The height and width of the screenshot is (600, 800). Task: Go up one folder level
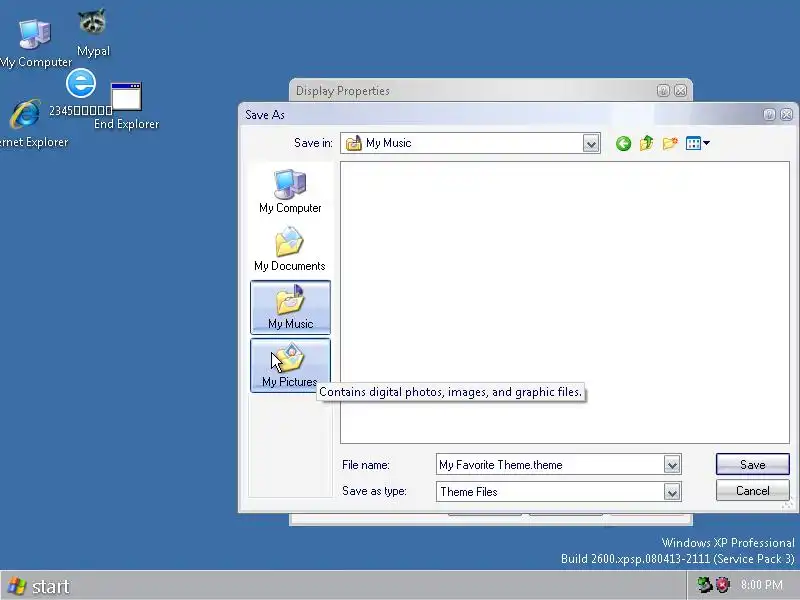[x=646, y=143]
